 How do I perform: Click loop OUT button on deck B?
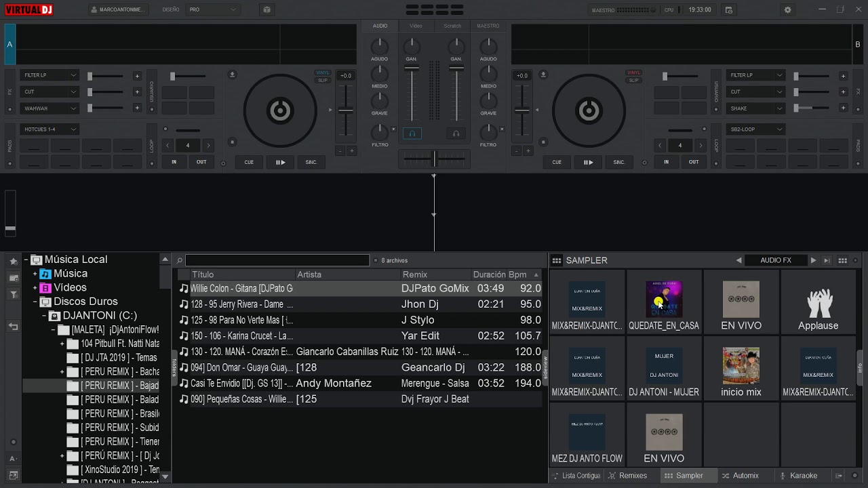tap(694, 162)
